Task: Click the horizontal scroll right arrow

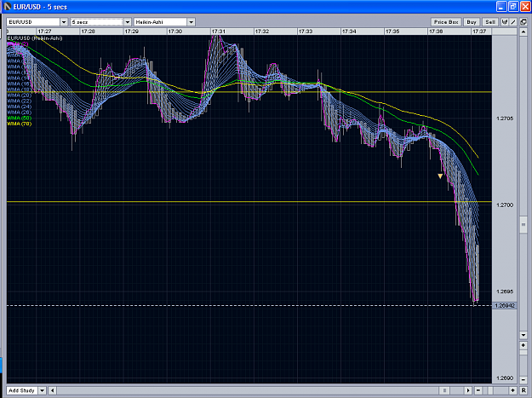Action: click(x=468, y=390)
